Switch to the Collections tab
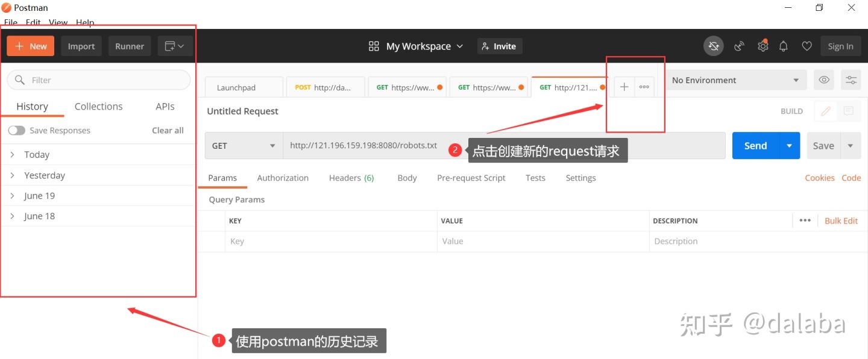The height and width of the screenshot is (359, 868). tap(99, 107)
